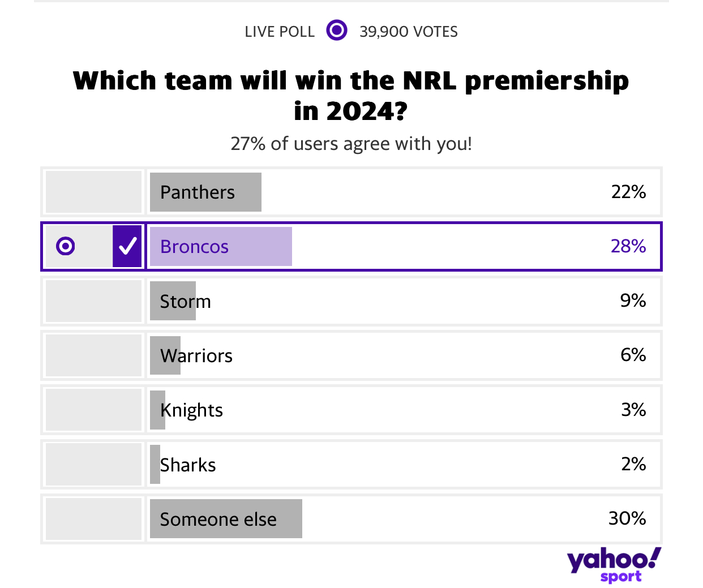This screenshot has height=588, width=703.
Task: Click the live poll circle icon
Action: pyautogui.click(x=336, y=30)
